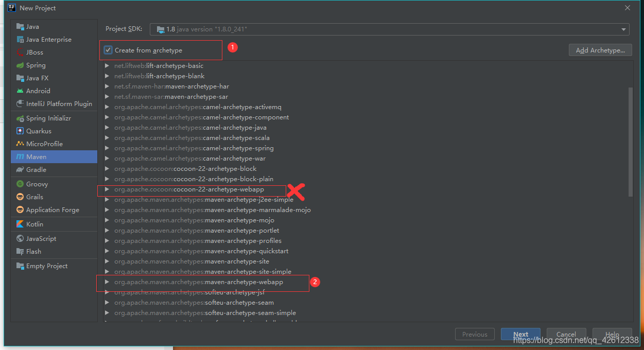Select Spring project type

pyautogui.click(x=54, y=65)
